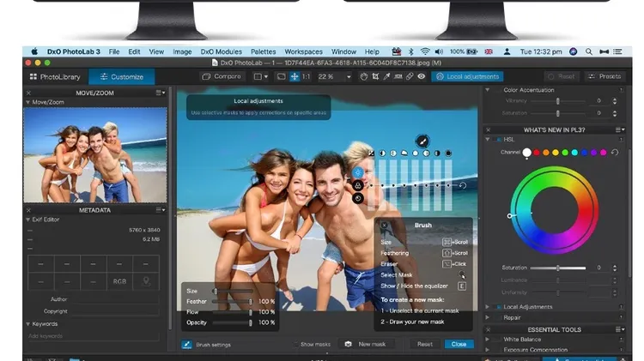Select the horizon straighten tool

tap(398, 76)
